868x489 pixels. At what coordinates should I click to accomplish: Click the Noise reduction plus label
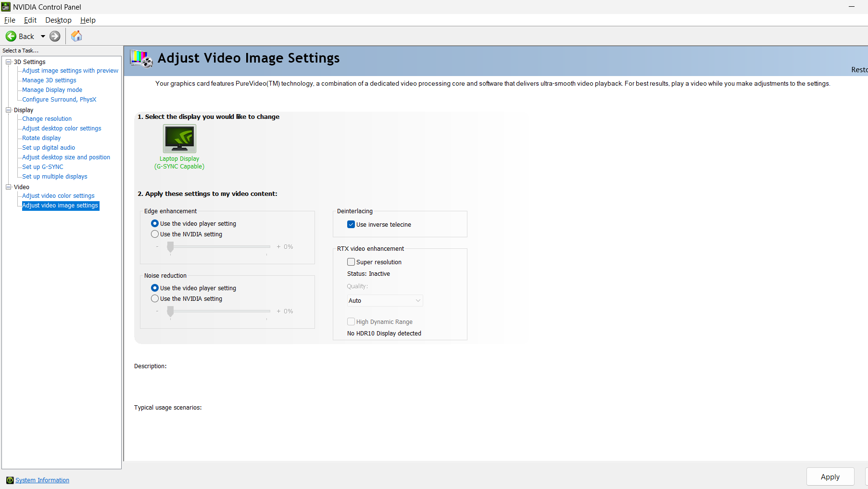(278, 311)
